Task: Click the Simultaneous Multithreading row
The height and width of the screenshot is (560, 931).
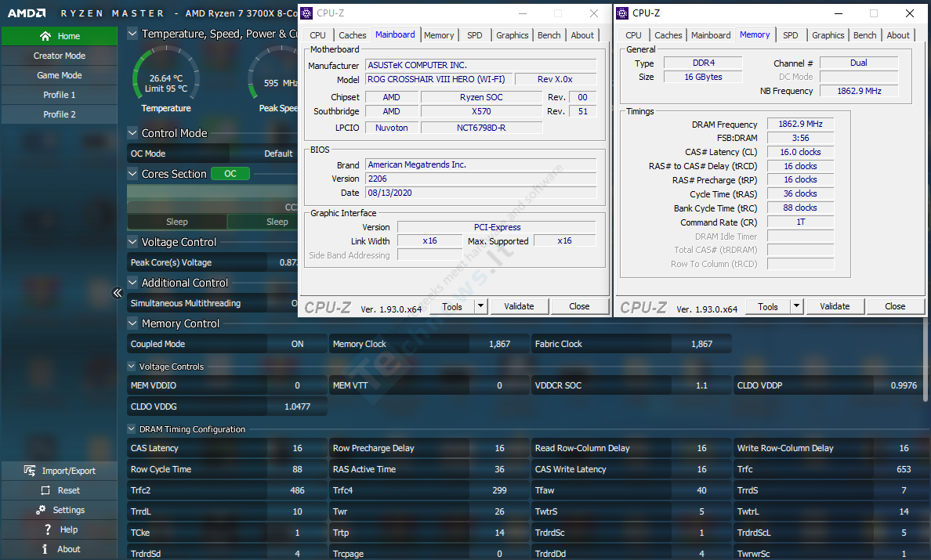Action: point(212,303)
